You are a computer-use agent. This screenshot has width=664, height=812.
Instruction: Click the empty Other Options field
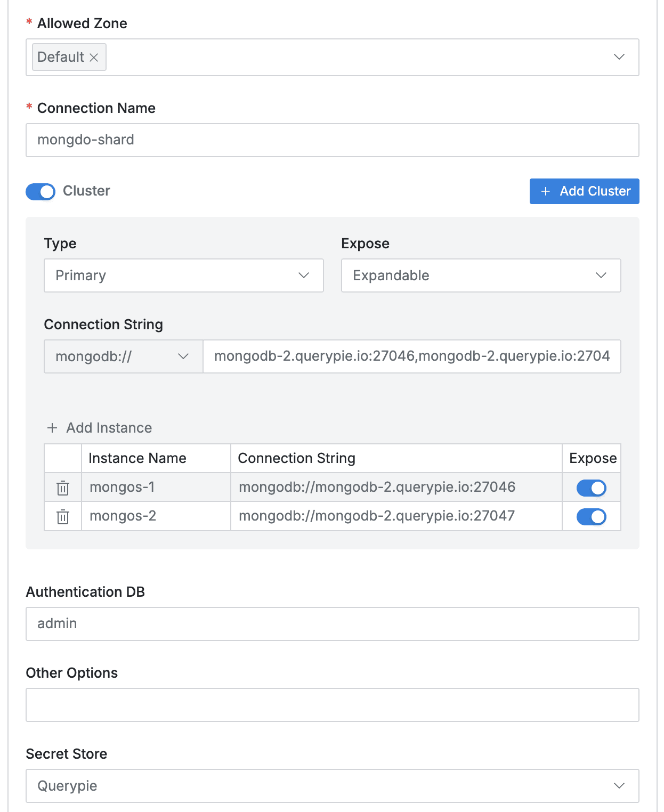[x=332, y=705]
